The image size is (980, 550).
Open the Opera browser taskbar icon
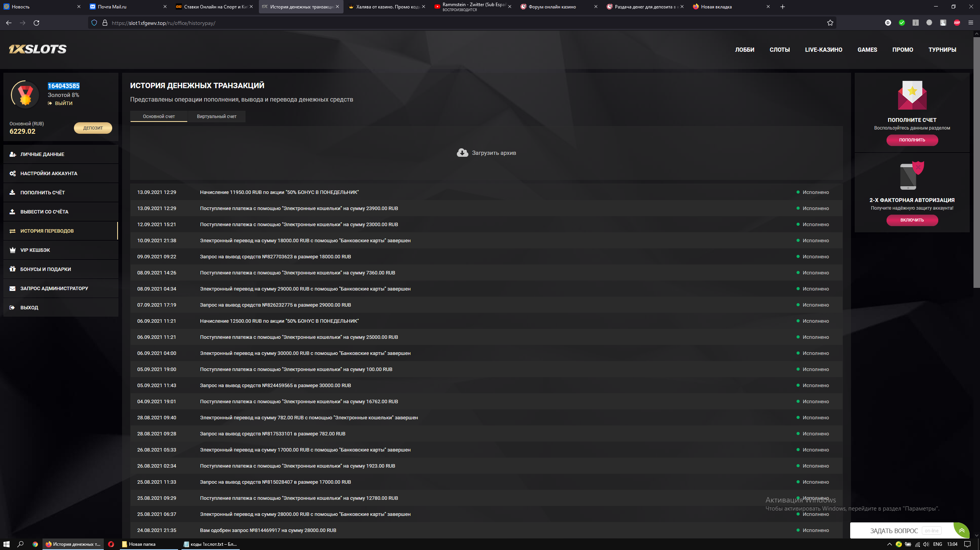click(111, 544)
